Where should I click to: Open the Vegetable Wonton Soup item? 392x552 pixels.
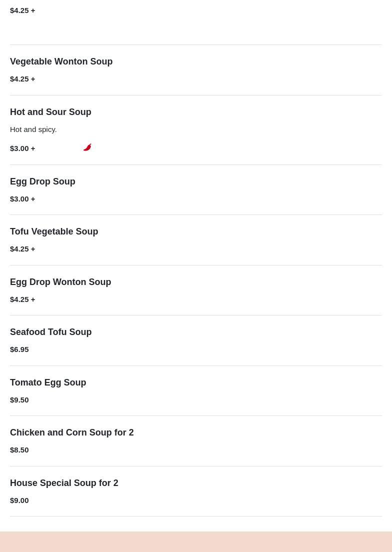(x=61, y=61)
